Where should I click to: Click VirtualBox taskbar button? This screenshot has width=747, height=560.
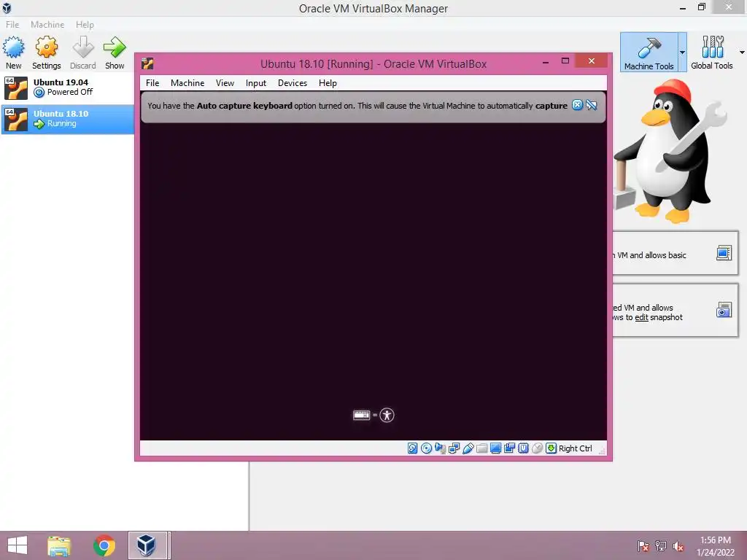149,545
